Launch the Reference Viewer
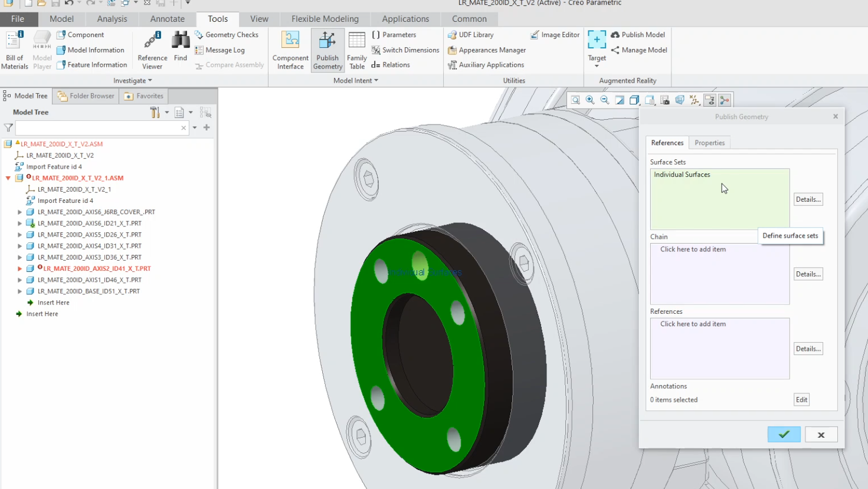 (x=152, y=50)
